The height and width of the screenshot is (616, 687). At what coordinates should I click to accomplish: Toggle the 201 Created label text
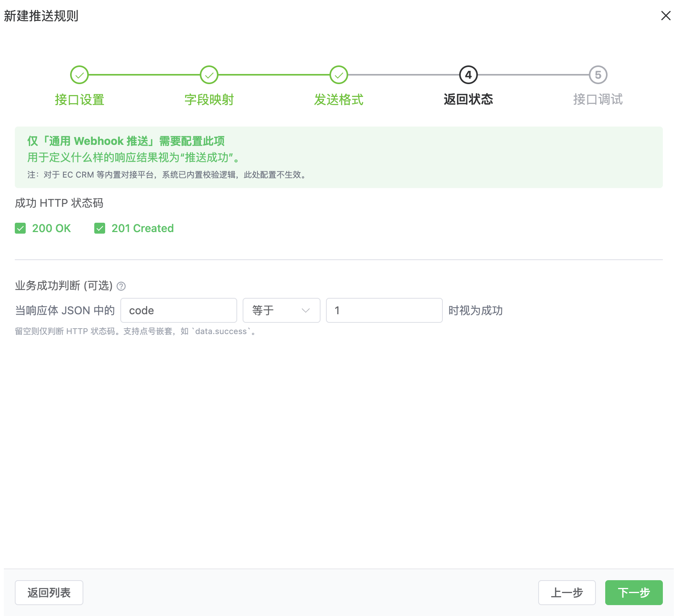pos(143,228)
